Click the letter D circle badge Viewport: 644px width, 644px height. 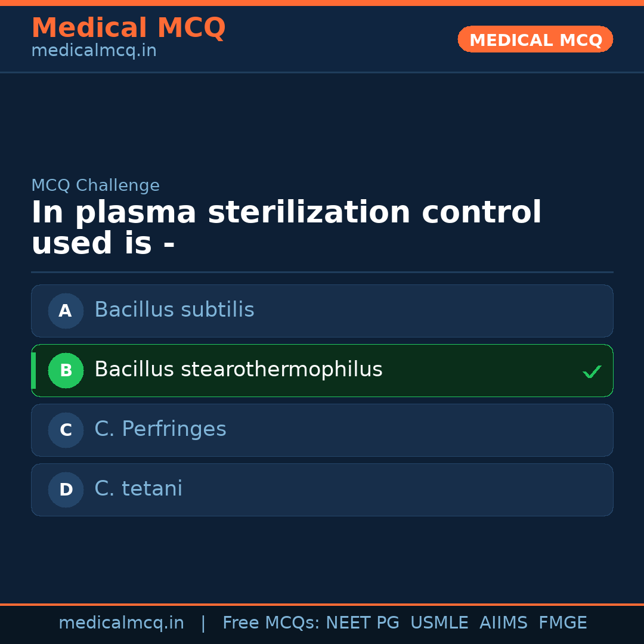click(x=66, y=490)
